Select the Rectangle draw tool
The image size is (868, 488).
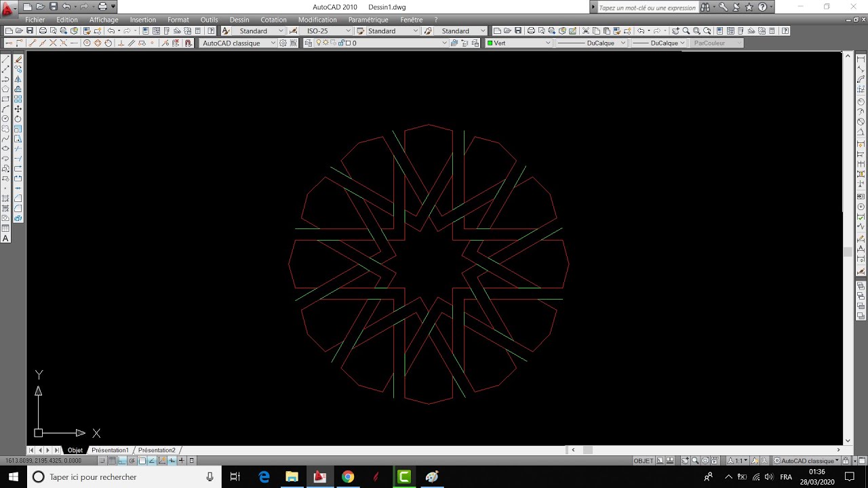(x=5, y=99)
